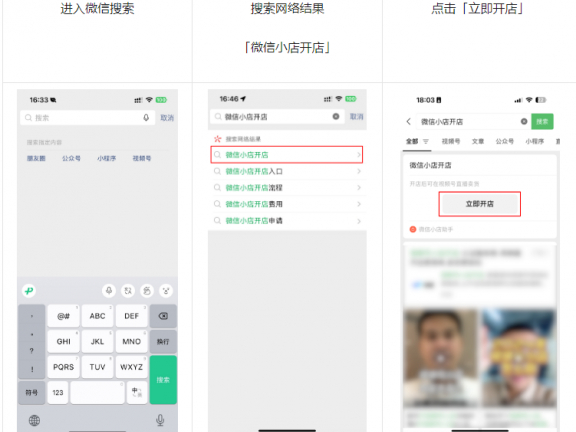The image size is (576, 432).
Task: Select 小程序 category in first phone
Action: click(106, 158)
